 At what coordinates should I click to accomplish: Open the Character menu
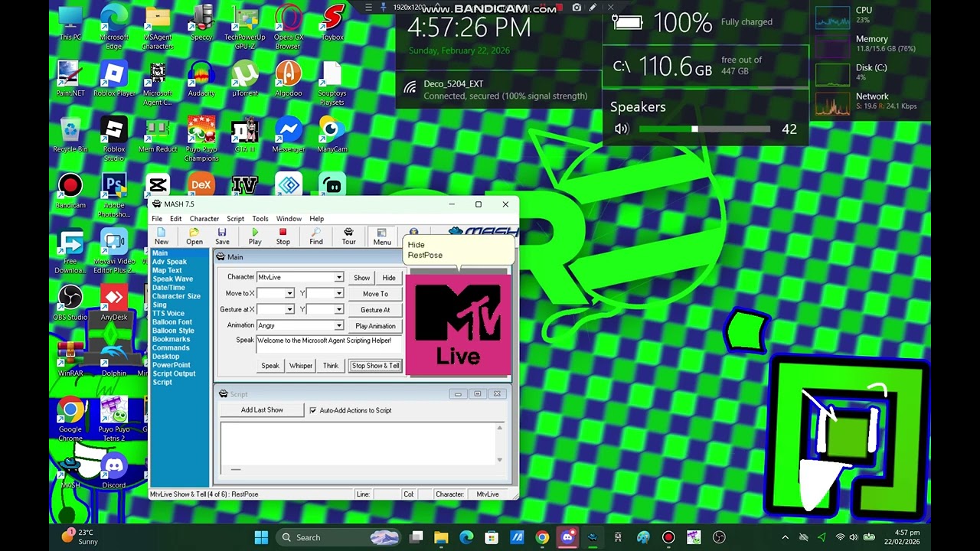(x=204, y=219)
